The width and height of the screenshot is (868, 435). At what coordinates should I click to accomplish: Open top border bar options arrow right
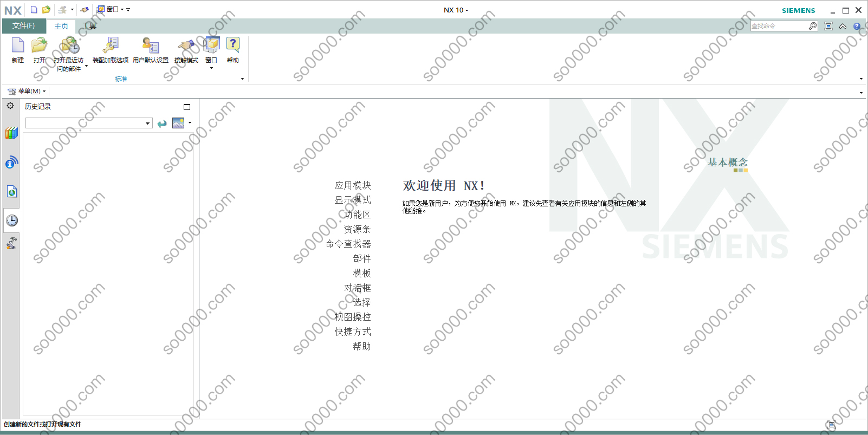[x=861, y=93]
